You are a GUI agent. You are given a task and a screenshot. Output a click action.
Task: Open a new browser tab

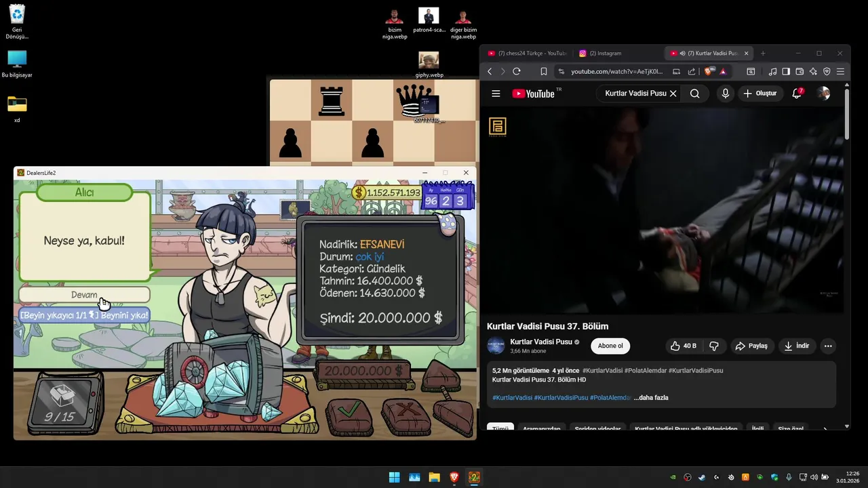tap(763, 53)
